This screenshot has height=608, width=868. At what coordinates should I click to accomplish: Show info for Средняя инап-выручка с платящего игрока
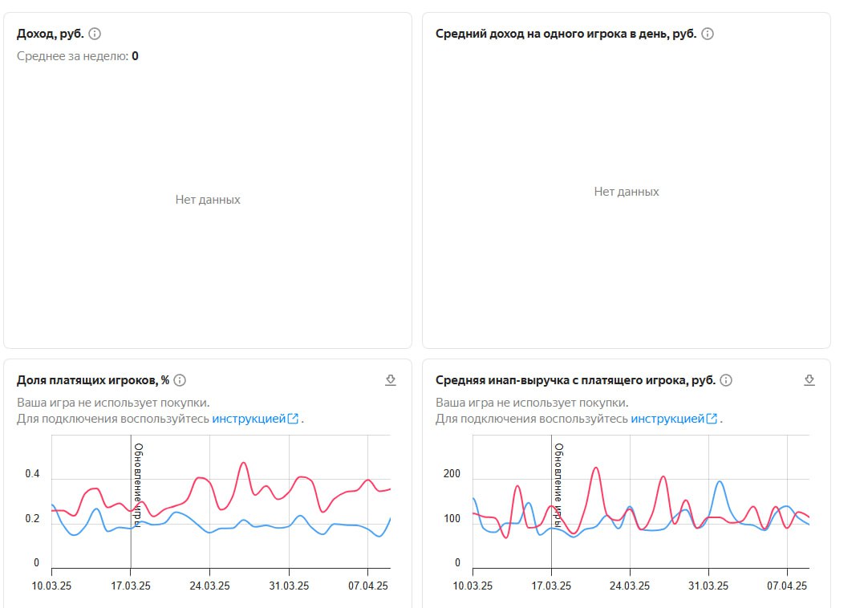tap(726, 380)
